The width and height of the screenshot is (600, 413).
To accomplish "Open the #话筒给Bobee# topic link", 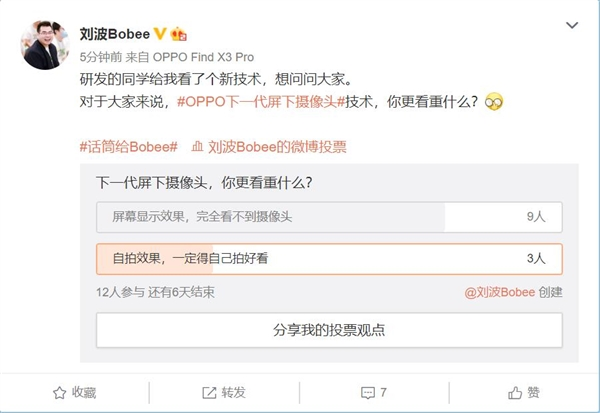I will (x=128, y=146).
